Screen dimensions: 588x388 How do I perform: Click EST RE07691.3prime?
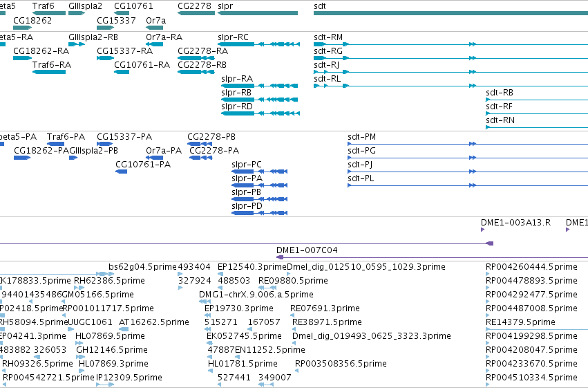point(325,308)
